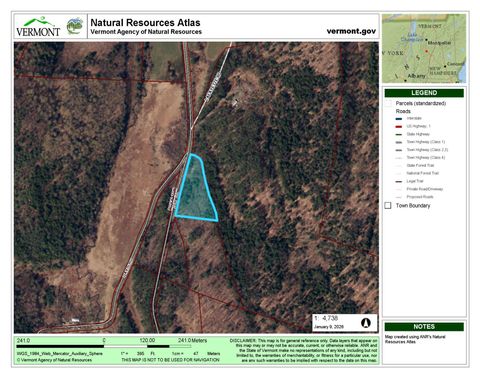Click the NOTES header bar
The width and height of the screenshot is (480, 378).
click(424, 327)
